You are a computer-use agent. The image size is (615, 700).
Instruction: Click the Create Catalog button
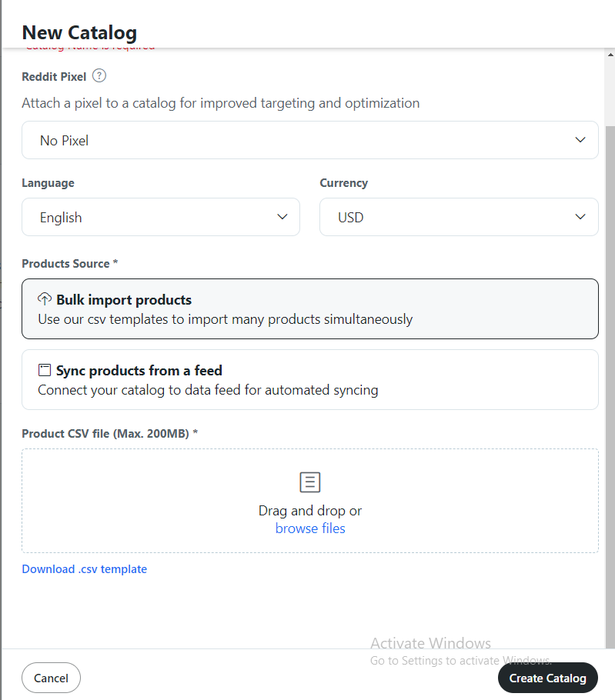point(547,678)
